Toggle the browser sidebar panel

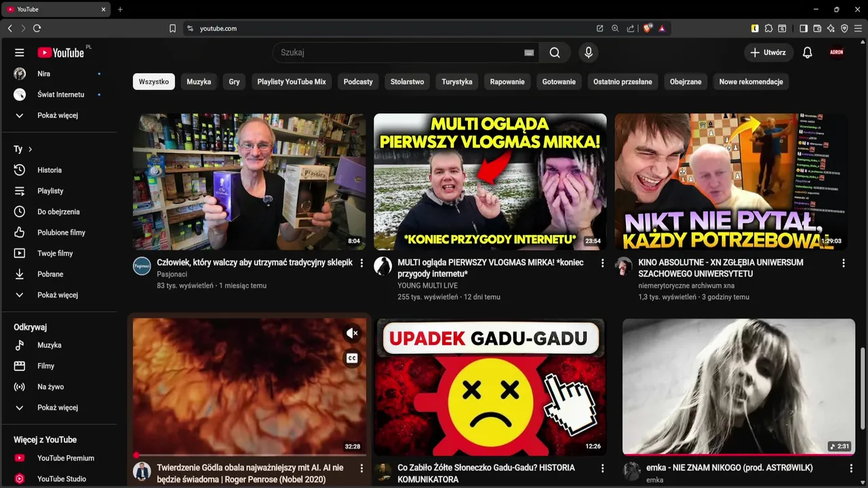(803, 28)
